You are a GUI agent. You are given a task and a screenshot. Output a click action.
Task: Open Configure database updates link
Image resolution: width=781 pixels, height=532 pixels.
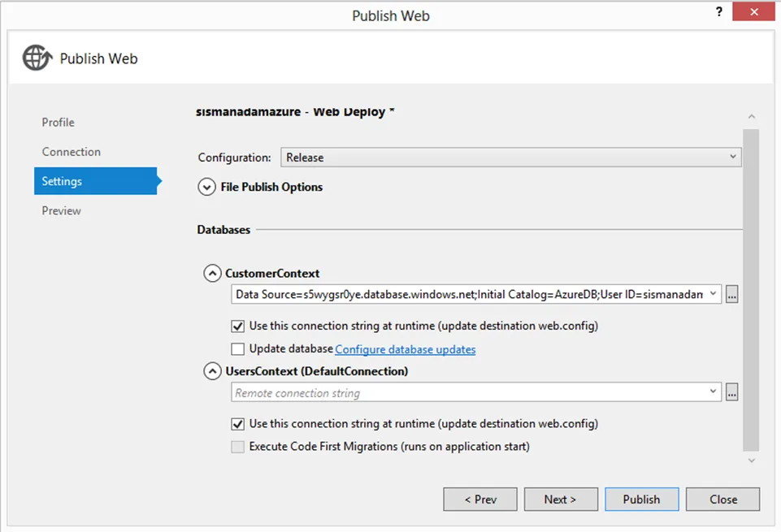(x=406, y=349)
